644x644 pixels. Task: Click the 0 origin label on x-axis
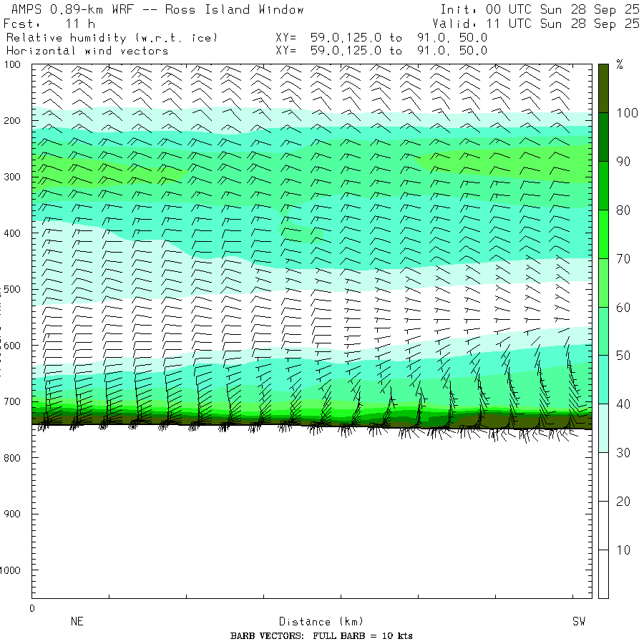tap(31, 608)
